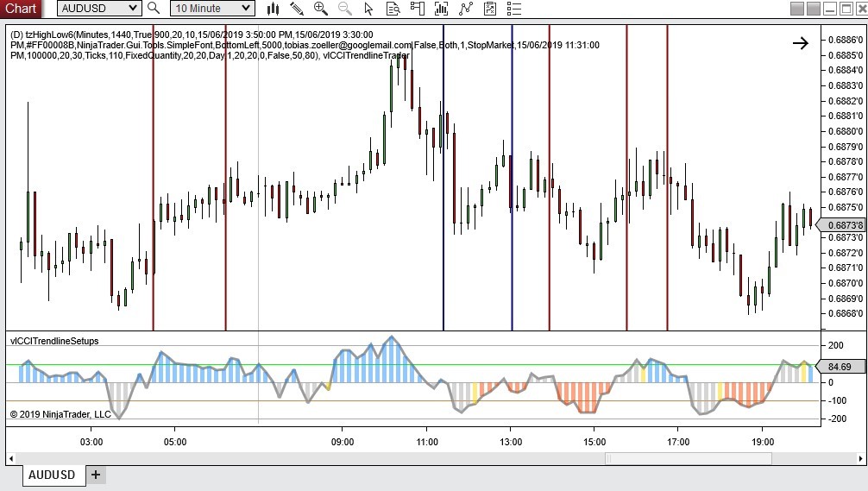The image size is (868, 491).
Task: Open the bar type candlestick icon
Action: (273, 9)
